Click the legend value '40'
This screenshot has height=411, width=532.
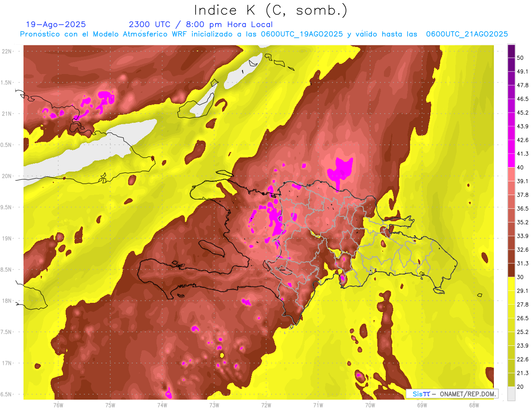(521, 168)
